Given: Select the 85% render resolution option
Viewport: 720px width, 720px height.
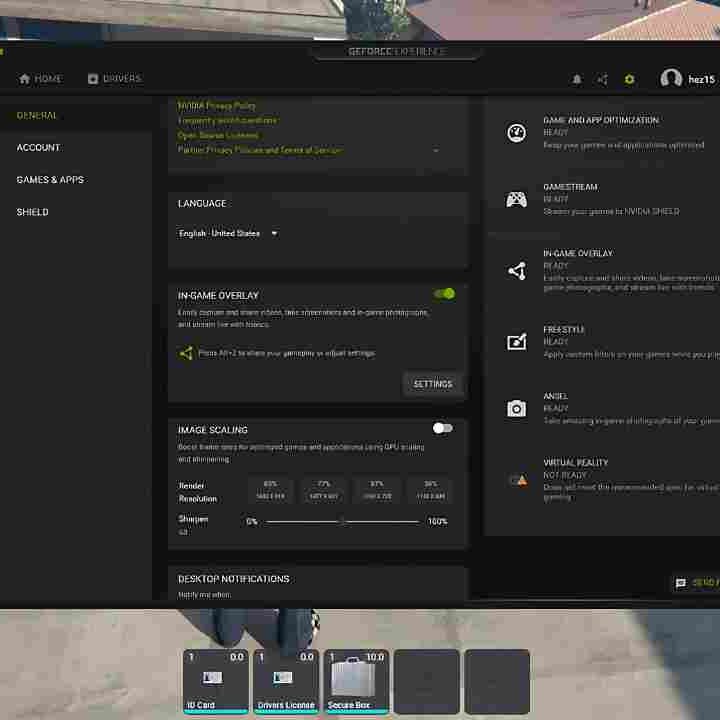Looking at the screenshot, I should pyautogui.click(x=270, y=490).
